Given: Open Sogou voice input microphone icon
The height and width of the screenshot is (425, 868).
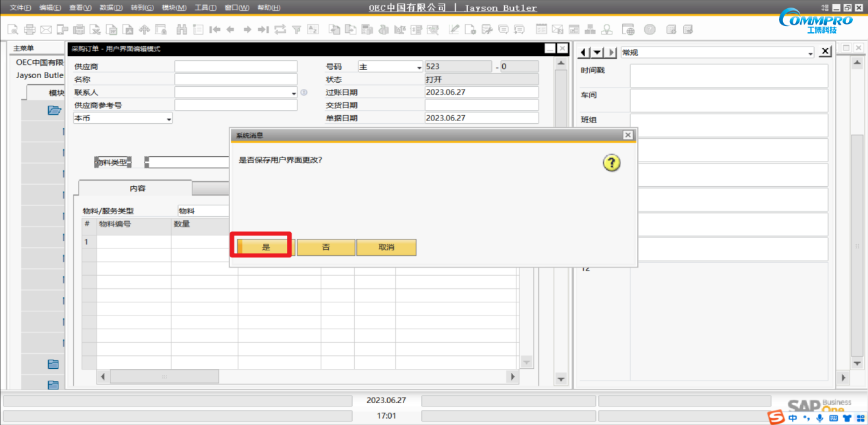Looking at the screenshot, I should pos(820,417).
